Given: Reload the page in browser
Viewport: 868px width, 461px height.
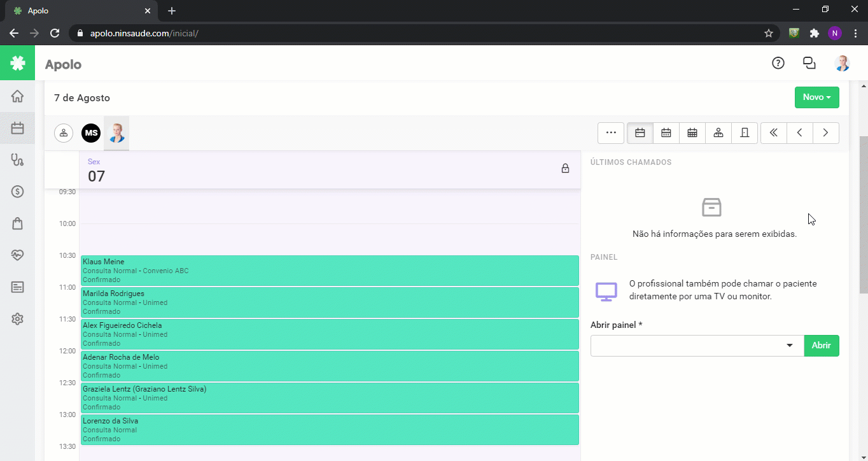Looking at the screenshot, I should click(x=55, y=33).
